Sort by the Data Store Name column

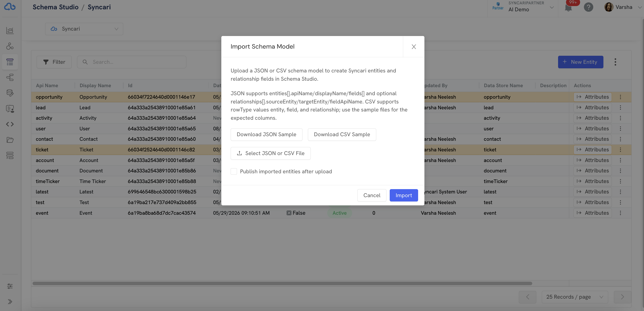tap(503, 85)
